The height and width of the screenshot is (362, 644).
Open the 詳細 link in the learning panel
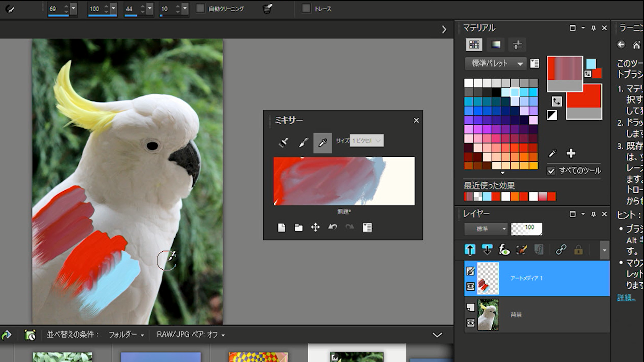coord(626,298)
